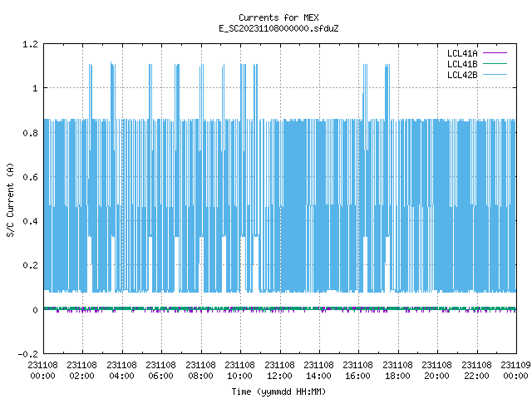
Task: Click the blue LCL42B legend line sample
Action: (x=495, y=75)
